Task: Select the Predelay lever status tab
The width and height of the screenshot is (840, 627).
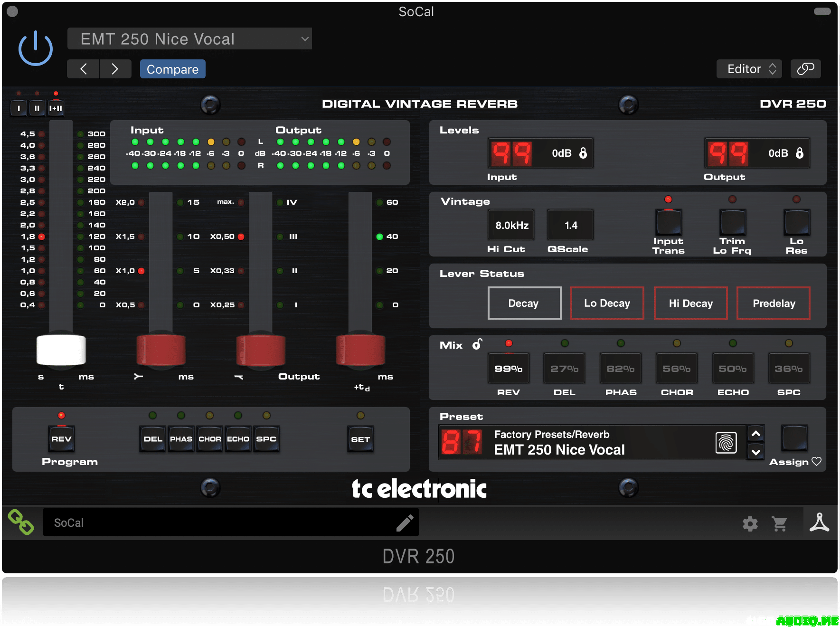Action: [x=774, y=303]
